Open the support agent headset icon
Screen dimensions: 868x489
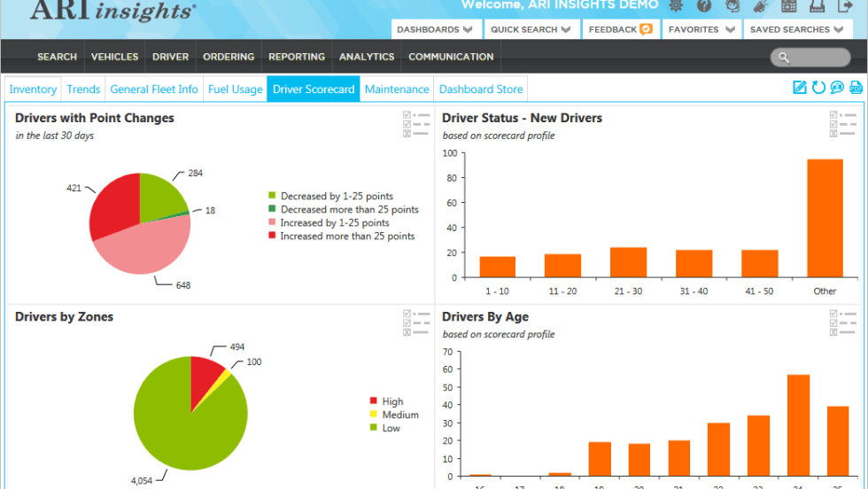click(x=732, y=6)
